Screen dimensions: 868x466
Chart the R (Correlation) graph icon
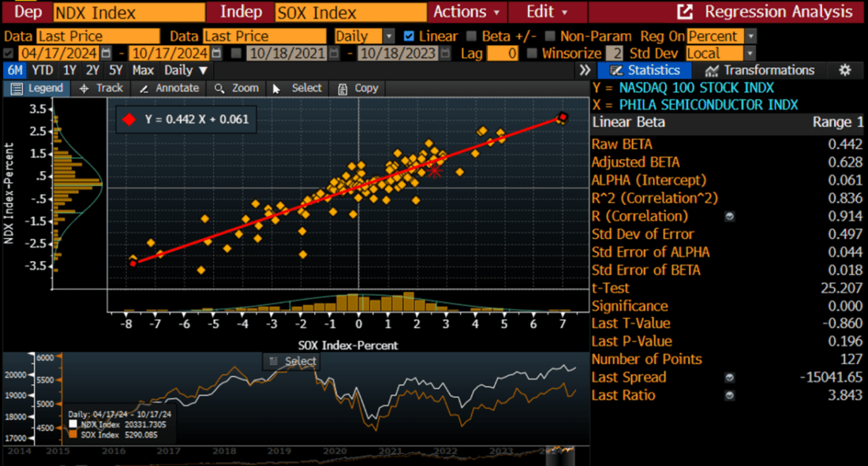pyautogui.click(x=730, y=216)
